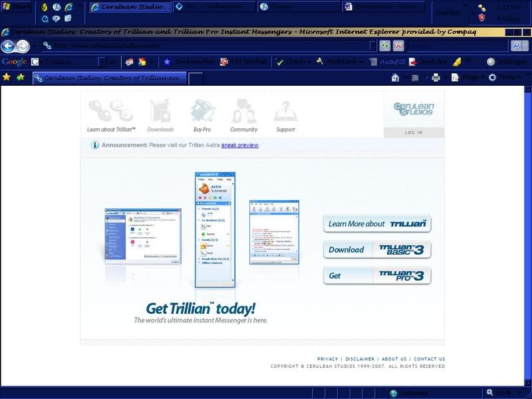Open the CONTACT US footer link
The width and height of the screenshot is (532, 399).
pyautogui.click(x=429, y=358)
